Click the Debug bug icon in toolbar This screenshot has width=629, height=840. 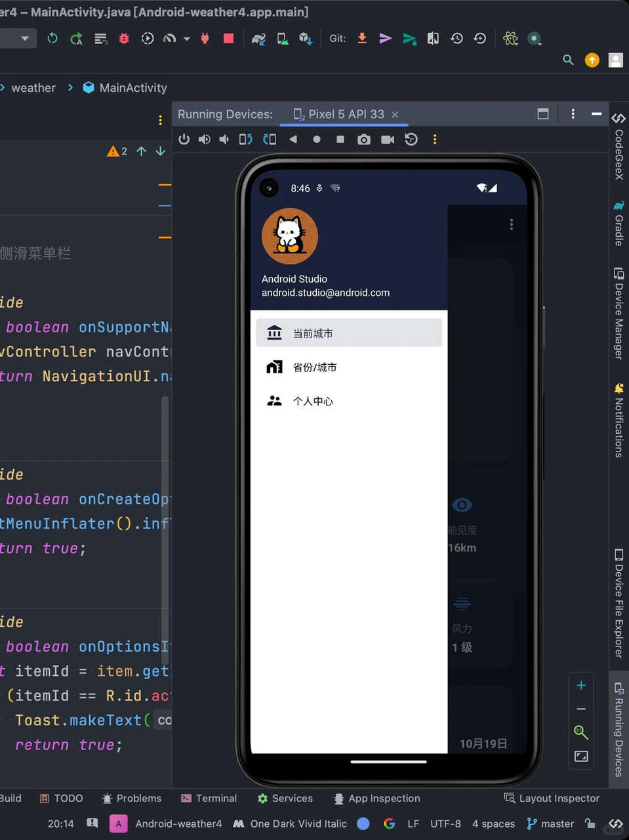pos(124,39)
